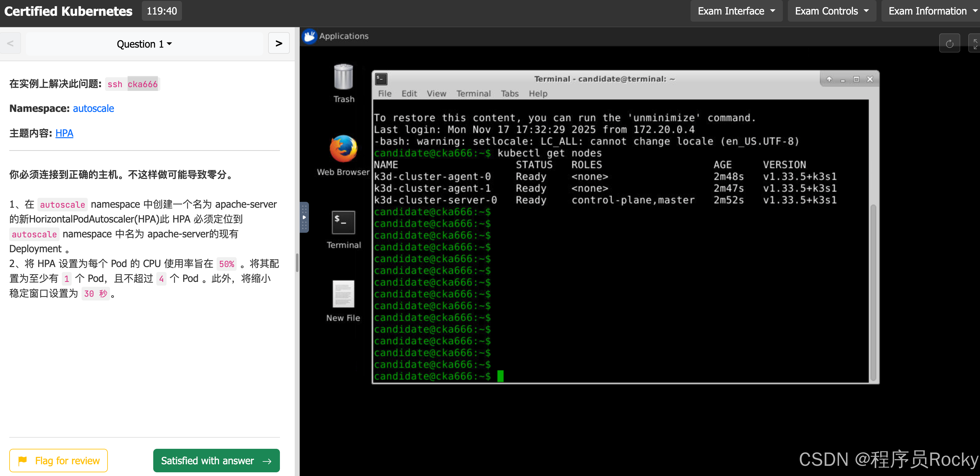
Task: Launch the Web Browser Firefox icon
Action: click(343, 149)
